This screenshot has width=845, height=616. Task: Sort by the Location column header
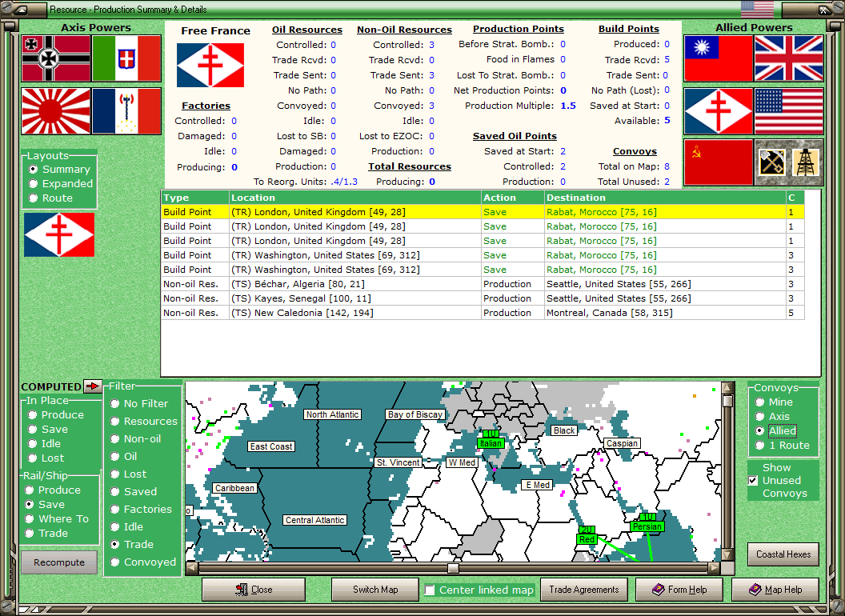point(355,198)
